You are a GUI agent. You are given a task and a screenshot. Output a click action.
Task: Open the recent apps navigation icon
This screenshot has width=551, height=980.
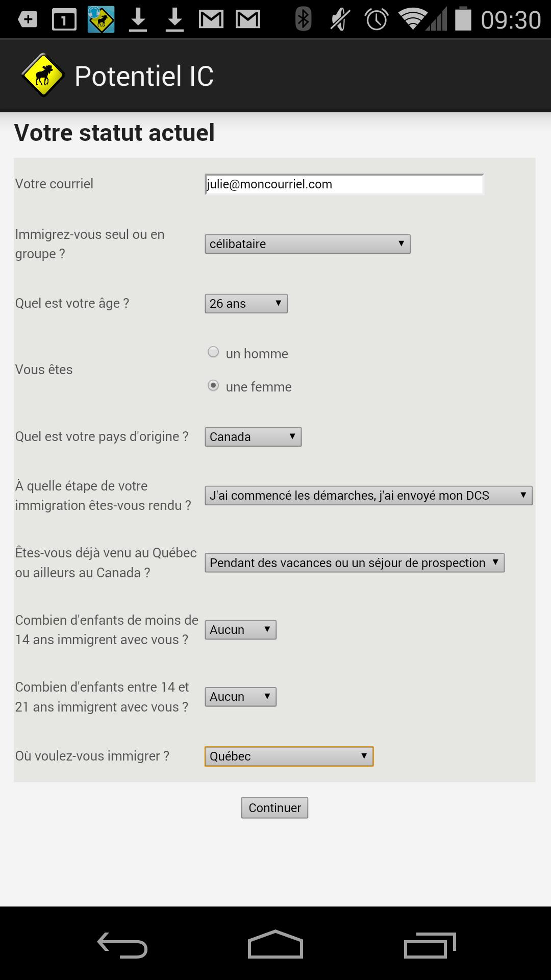click(430, 945)
